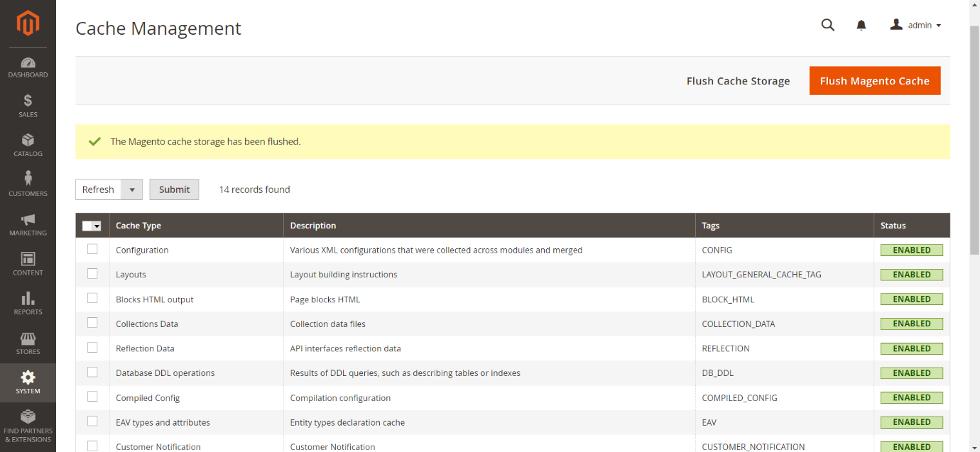Open the admin account dropdown
Image resolution: width=980 pixels, height=452 pixels.
[916, 25]
